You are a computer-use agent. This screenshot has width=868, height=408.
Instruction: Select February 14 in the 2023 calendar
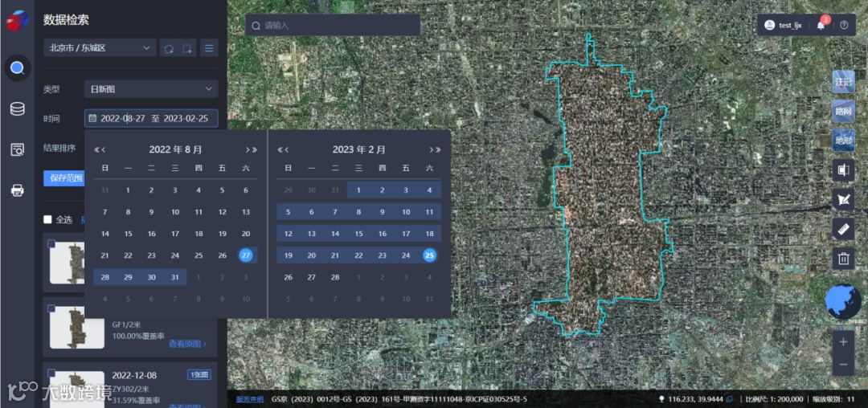pos(335,234)
